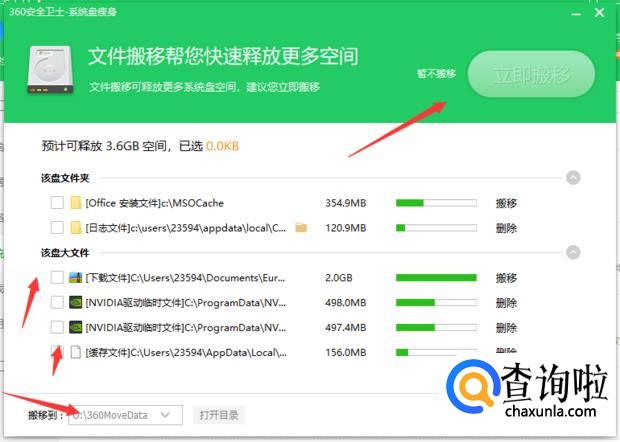
Task: Check the NVIDIA 497.4MB file checkbox
Action: [x=57, y=327]
